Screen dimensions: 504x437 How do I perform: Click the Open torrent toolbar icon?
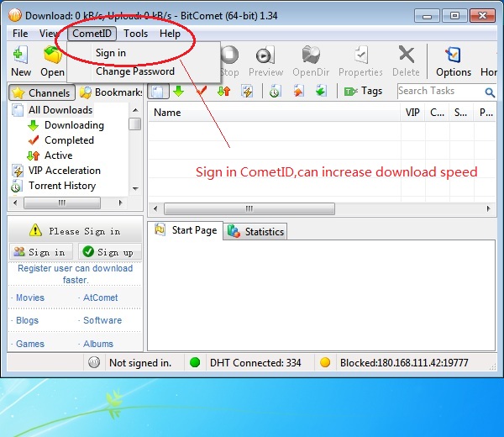click(53, 56)
